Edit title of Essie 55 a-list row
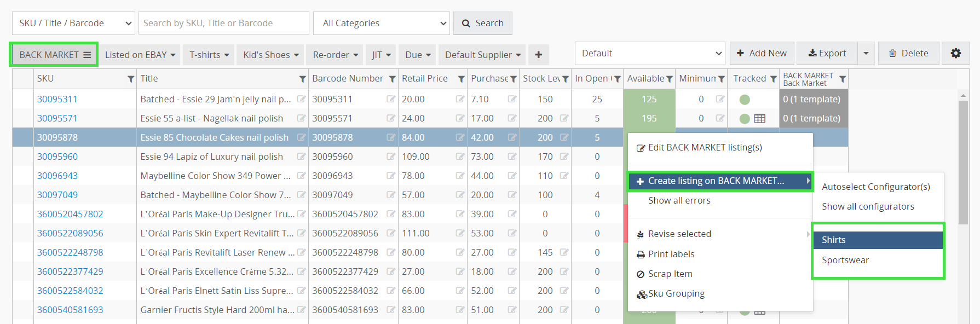The image size is (980, 324). 301,118
